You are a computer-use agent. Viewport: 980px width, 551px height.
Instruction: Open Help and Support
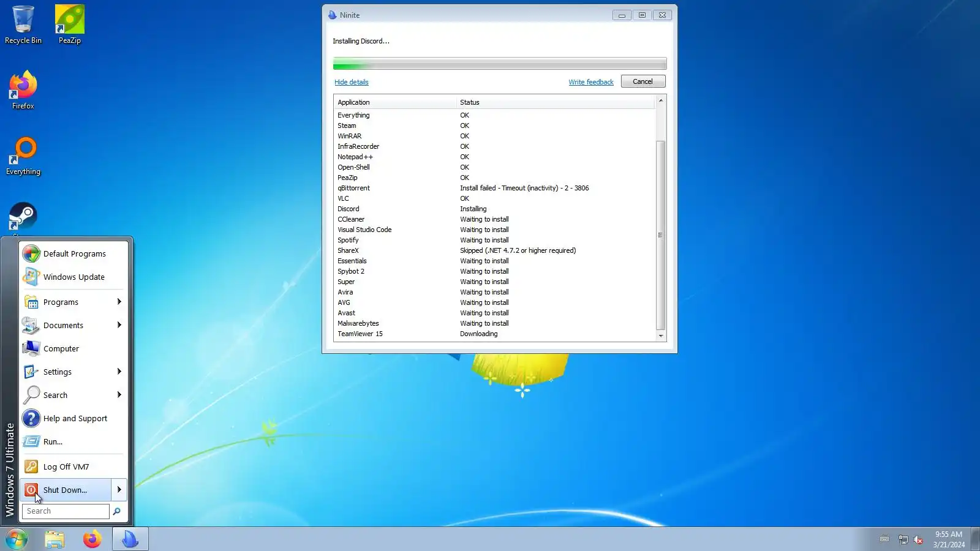73,418
